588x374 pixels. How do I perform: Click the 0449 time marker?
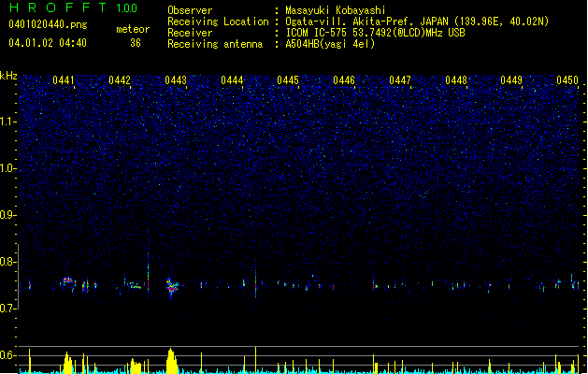(x=511, y=80)
